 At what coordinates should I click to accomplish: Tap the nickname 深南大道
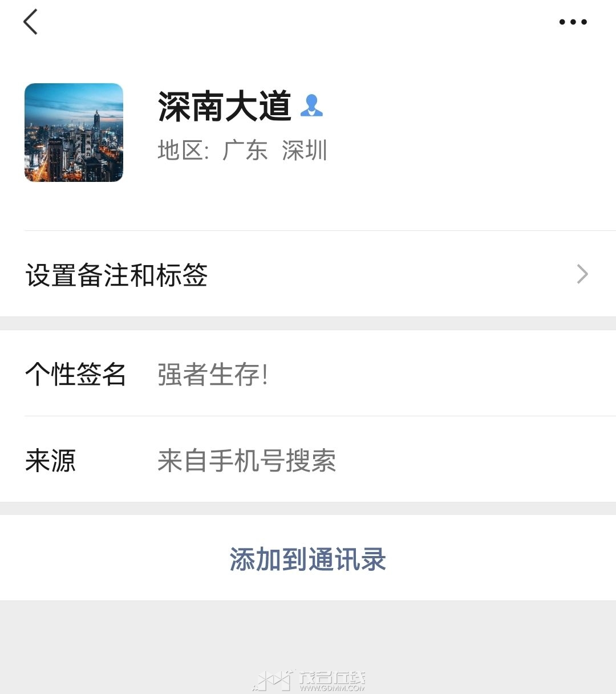point(225,106)
